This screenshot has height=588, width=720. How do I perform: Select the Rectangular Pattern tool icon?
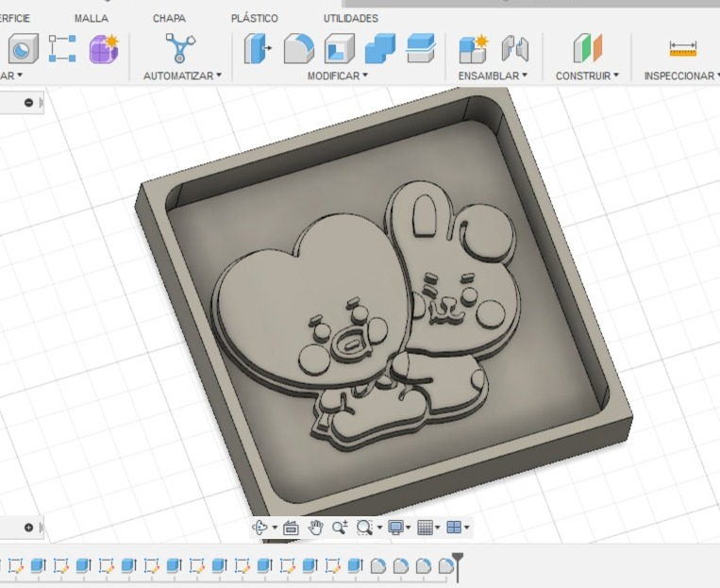point(62,49)
